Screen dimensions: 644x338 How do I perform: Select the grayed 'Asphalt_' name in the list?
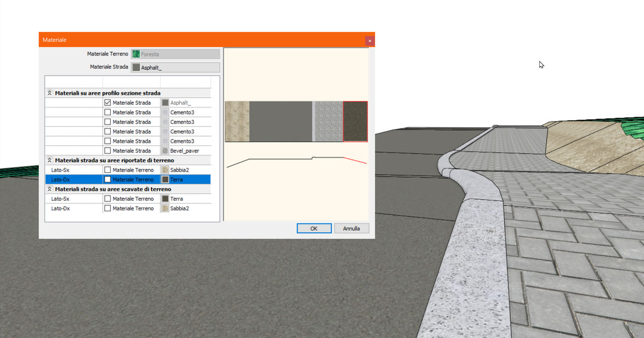click(180, 103)
